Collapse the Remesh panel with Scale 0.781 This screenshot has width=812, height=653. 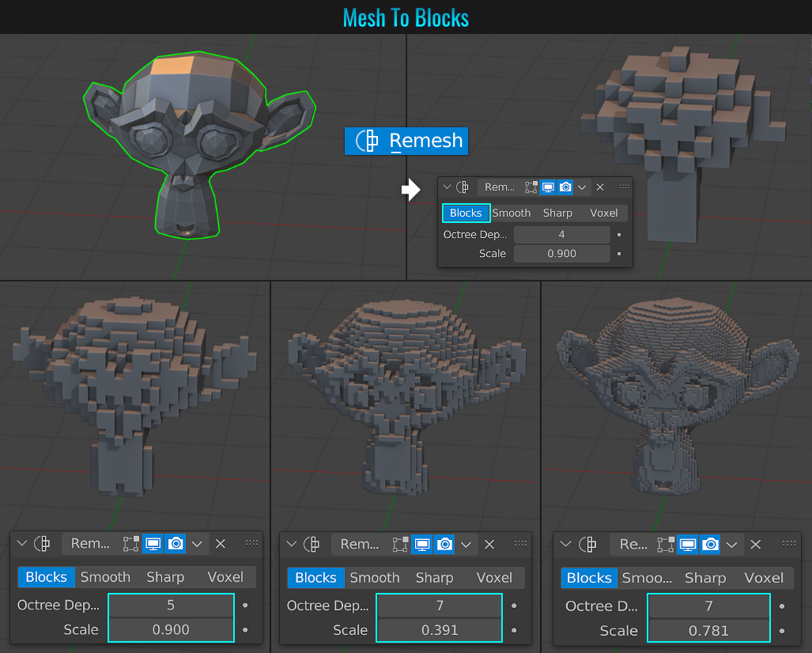click(x=566, y=544)
